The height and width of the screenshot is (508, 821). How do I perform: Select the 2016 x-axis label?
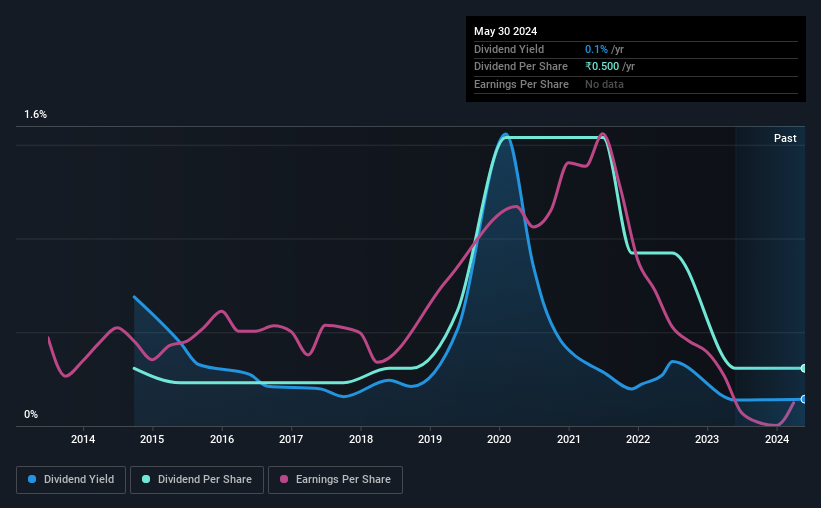222,439
